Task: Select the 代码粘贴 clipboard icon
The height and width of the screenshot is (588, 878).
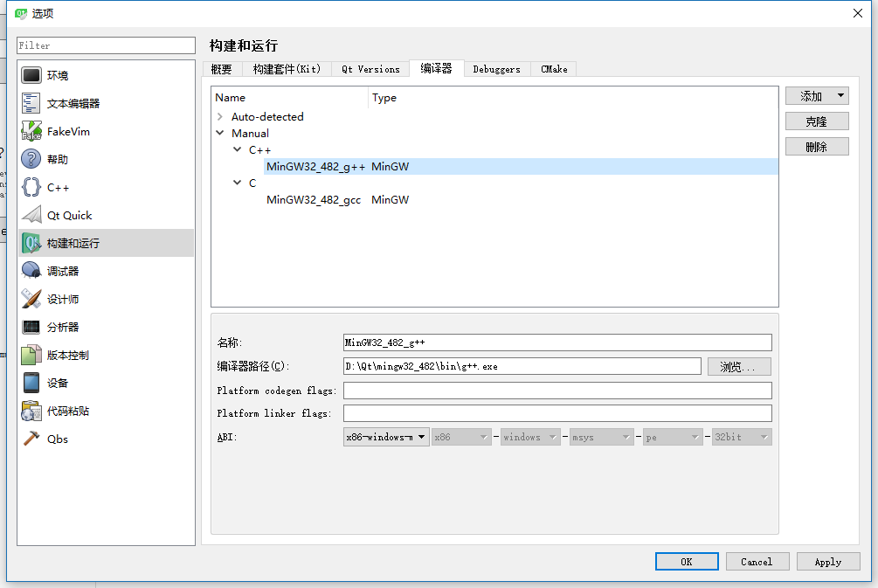Action: coord(31,411)
